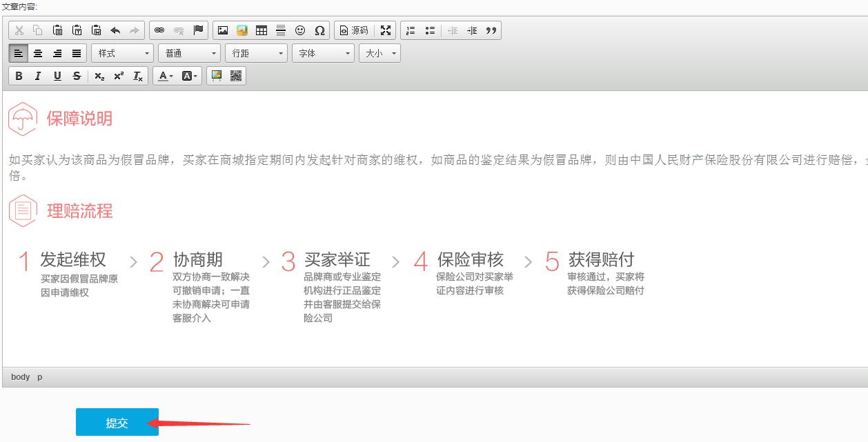868x442 pixels.
Task: Open the 字体 font dropdown
Action: [x=323, y=53]
